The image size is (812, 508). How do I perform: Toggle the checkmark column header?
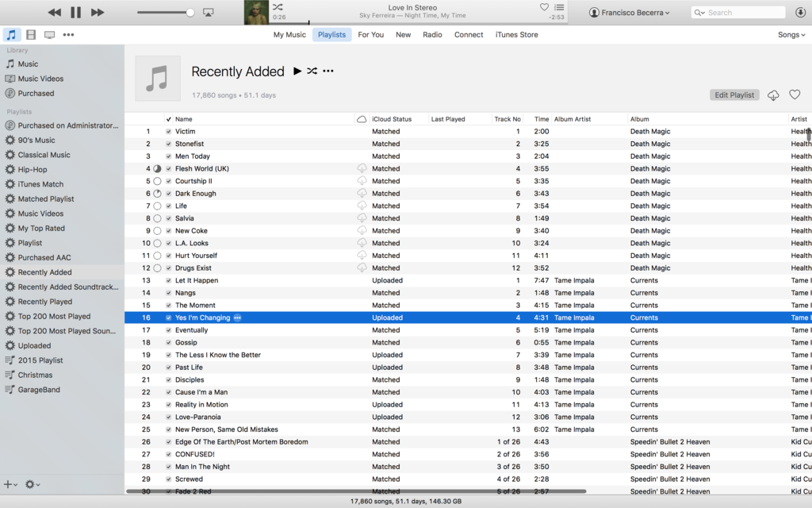(168, 119)
